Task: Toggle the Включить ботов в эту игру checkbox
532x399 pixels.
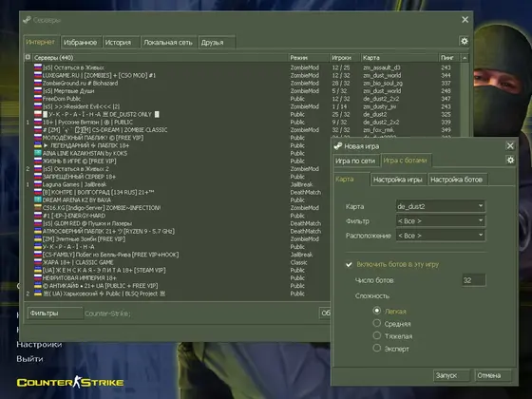Action: (349, 264)
